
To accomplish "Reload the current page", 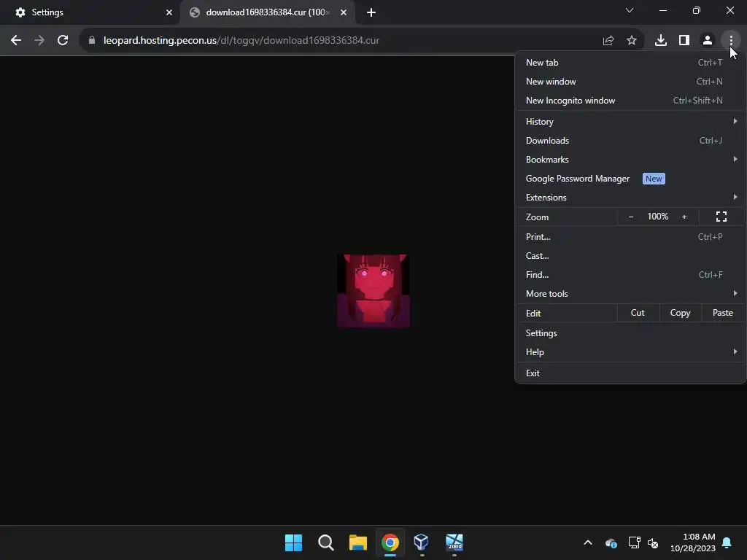I will point(63,41).
